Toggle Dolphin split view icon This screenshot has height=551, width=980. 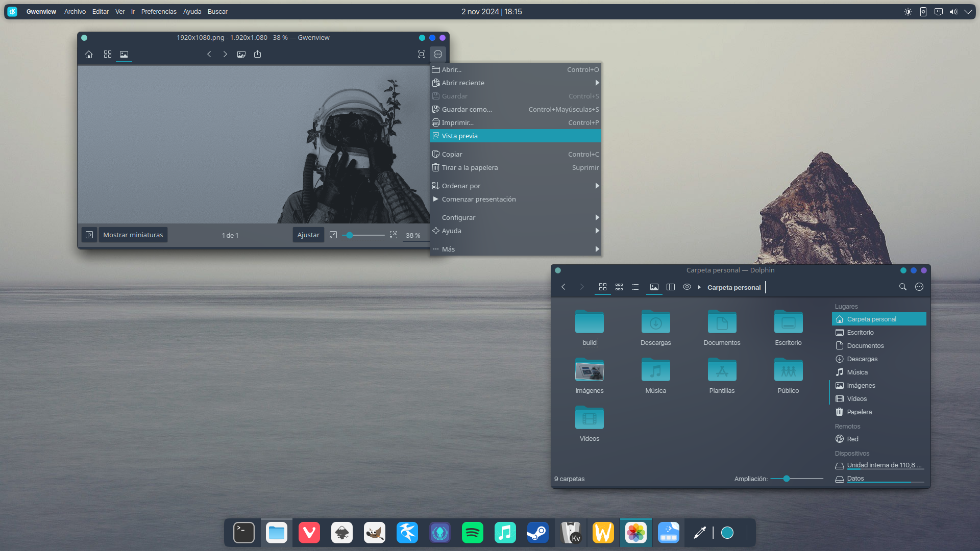click(671, 287)
